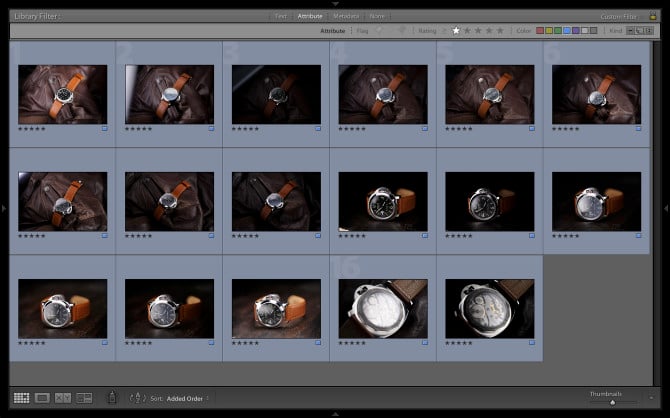Filter by the yellow color label

tap(549, 30)
